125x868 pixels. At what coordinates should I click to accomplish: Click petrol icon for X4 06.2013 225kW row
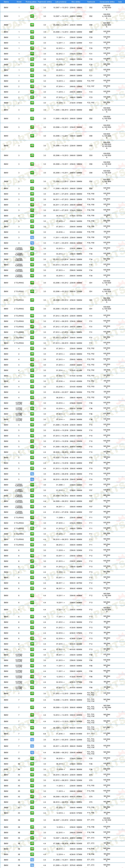32,764
